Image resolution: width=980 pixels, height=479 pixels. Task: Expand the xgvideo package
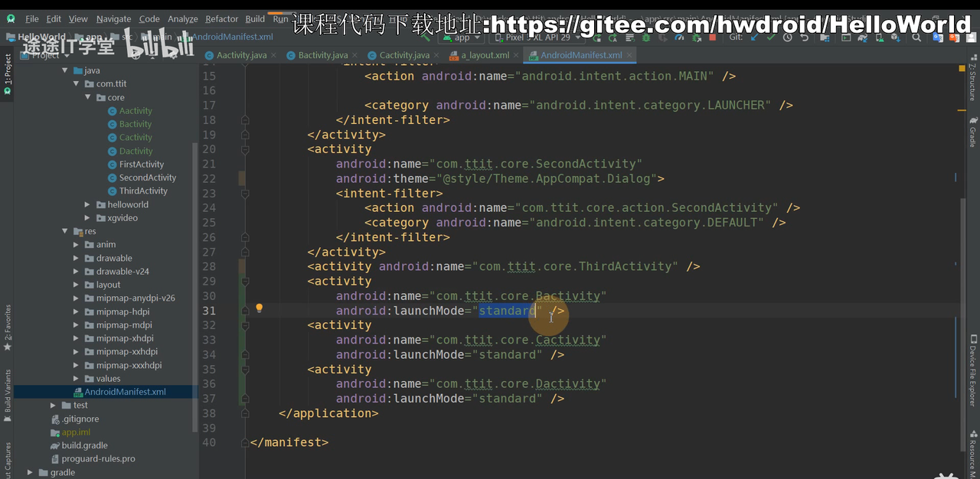(88, 218)
